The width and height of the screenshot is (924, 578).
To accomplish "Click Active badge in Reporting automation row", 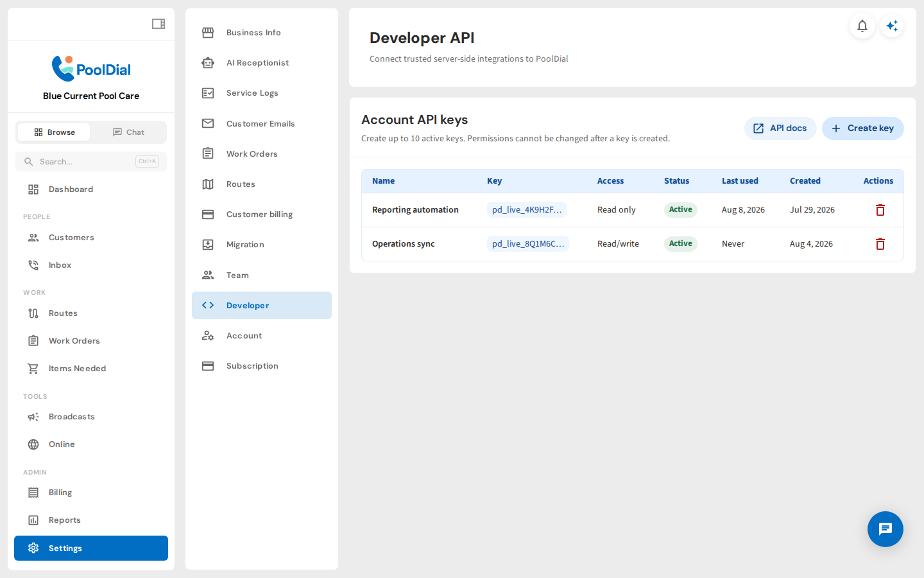I will pyautogui.click(x=681, y=210).
